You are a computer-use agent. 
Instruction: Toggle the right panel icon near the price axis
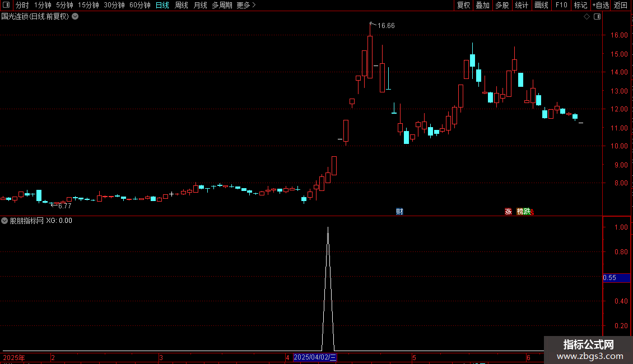tap(597, 17)
